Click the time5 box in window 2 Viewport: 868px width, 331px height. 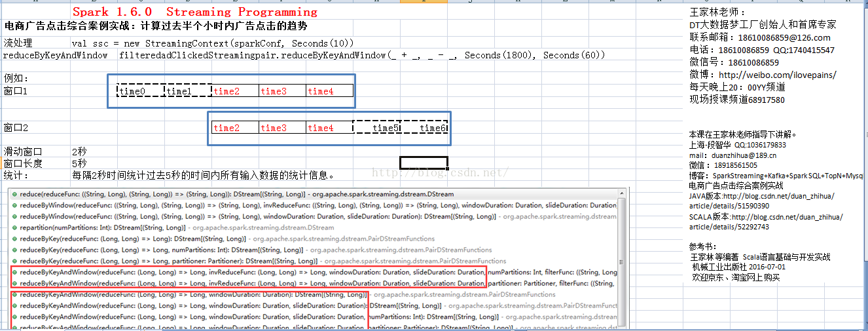coord(376,128)
